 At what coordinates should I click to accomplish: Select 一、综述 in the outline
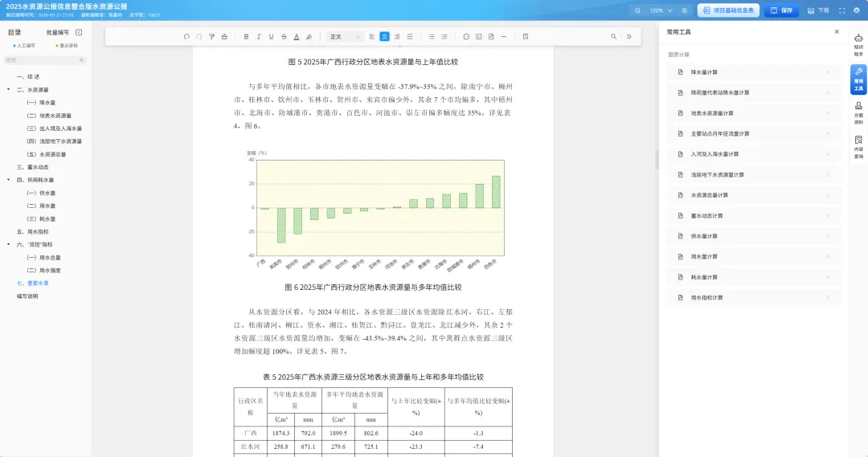click(27, 77)
